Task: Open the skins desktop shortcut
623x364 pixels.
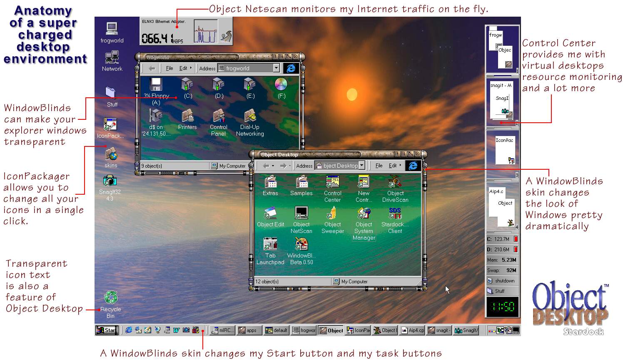Action: 111,158
